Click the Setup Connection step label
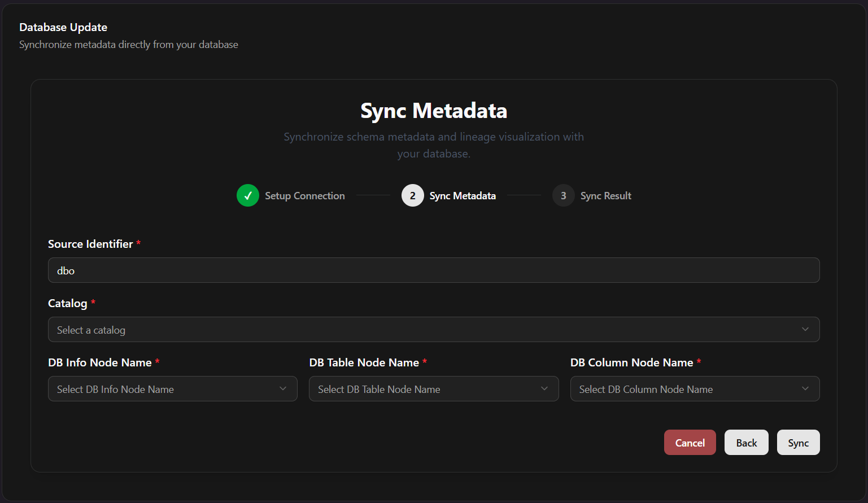 pyautogui.click(x=305, y=196)
